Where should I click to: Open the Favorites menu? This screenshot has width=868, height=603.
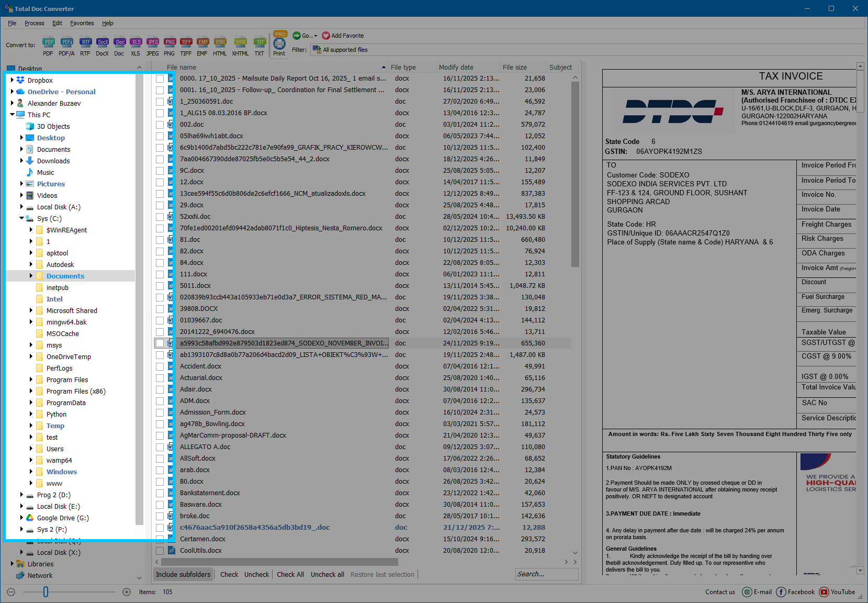click(x=82, y=23)
